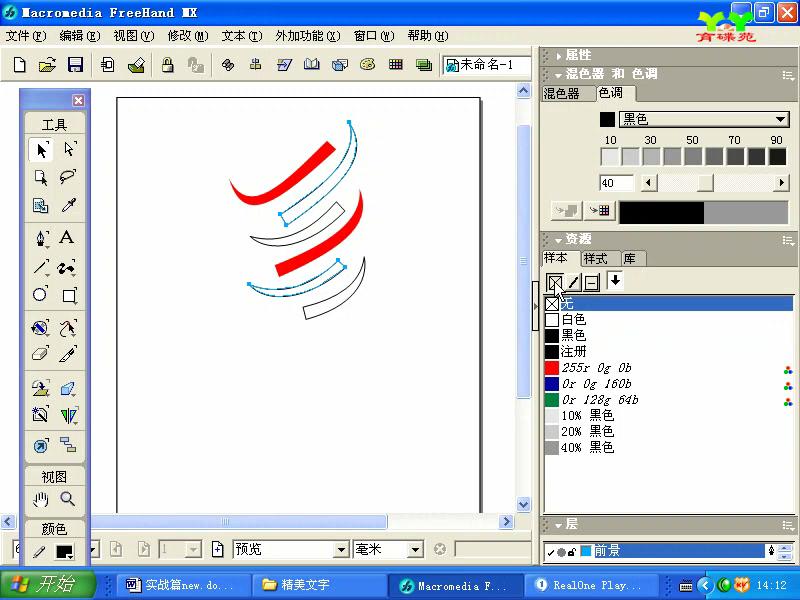Select the Connector tool
The height and width of the screenshot is (600, 800).
tap(68, 445)
